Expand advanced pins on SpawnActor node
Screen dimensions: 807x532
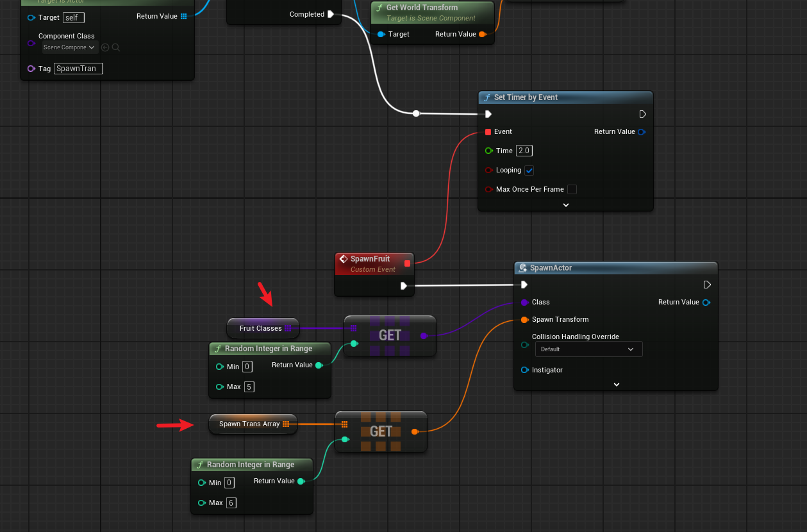[x=617, y=385]
